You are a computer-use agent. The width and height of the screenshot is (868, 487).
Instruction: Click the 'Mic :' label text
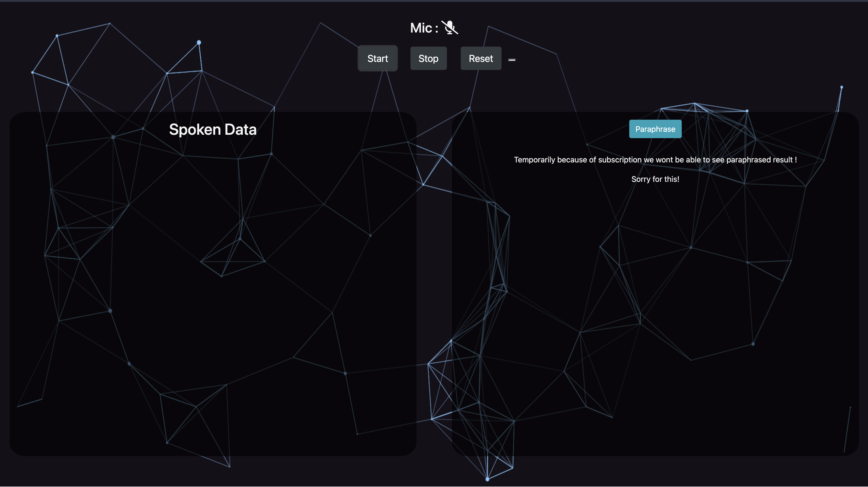click(x=424, y=28)
